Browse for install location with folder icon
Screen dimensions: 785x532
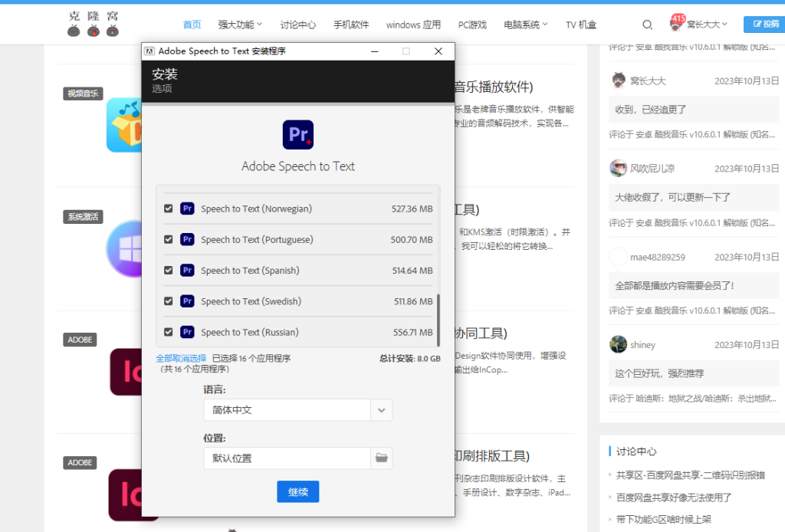point(382,458)
